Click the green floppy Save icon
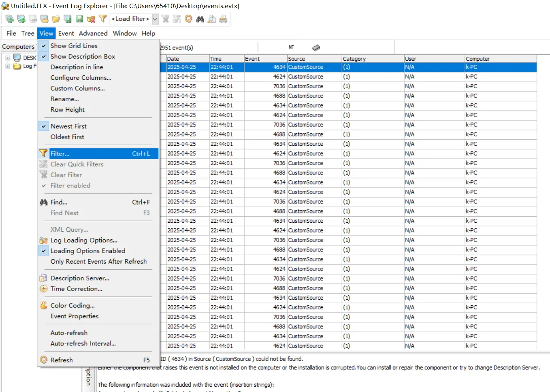Viewport: 550px width, 392px height. pyautogui.click(x=79, y=19)
